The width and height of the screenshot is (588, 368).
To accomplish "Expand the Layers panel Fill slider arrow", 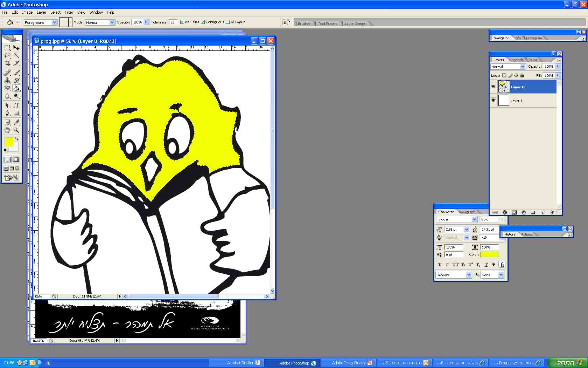I will [x=558, y=75].
